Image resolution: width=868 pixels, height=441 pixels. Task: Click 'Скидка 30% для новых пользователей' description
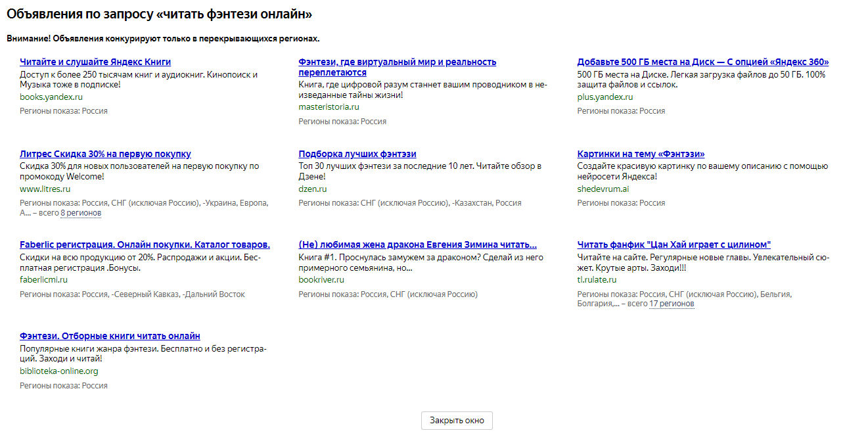pyautogui.click(x=139, y=172)
